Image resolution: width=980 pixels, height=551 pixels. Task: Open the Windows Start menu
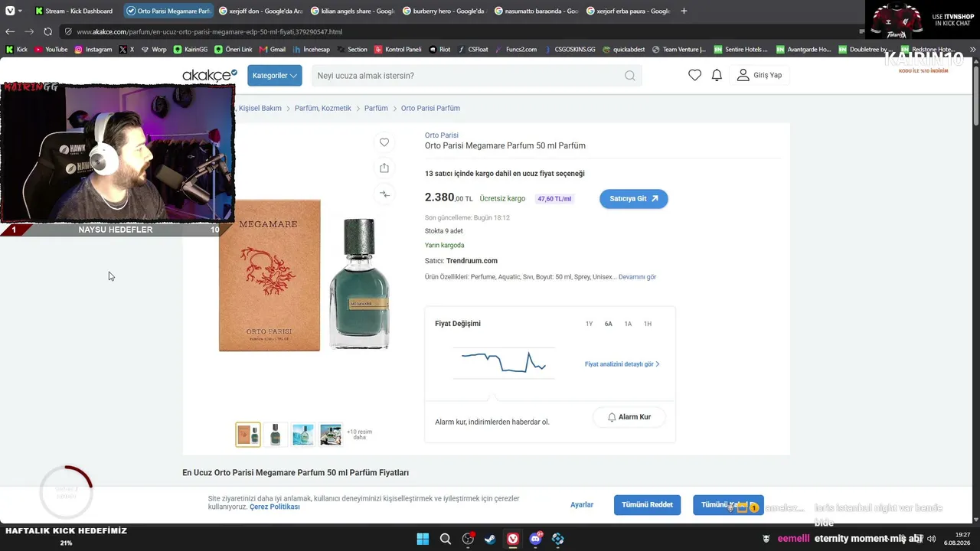(423, 539)
